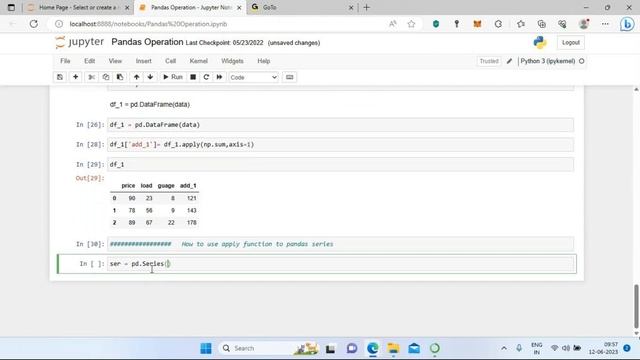Open the Collections icon in browser toolbar

542,24
